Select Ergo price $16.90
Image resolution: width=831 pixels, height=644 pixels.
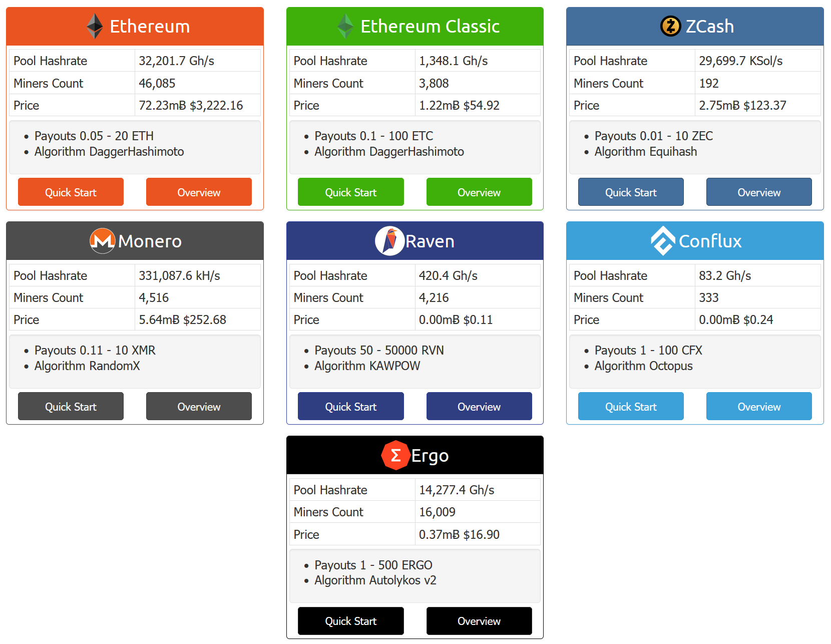coord(482,534)
